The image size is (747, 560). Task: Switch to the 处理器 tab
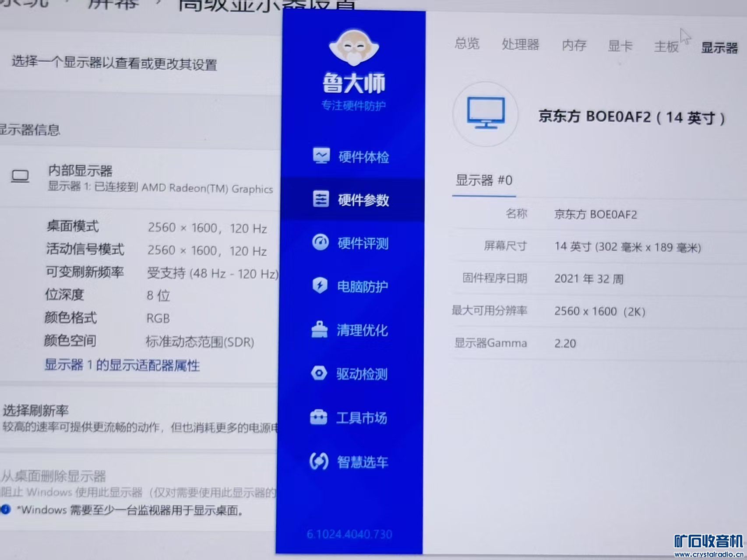pos(520,44)
